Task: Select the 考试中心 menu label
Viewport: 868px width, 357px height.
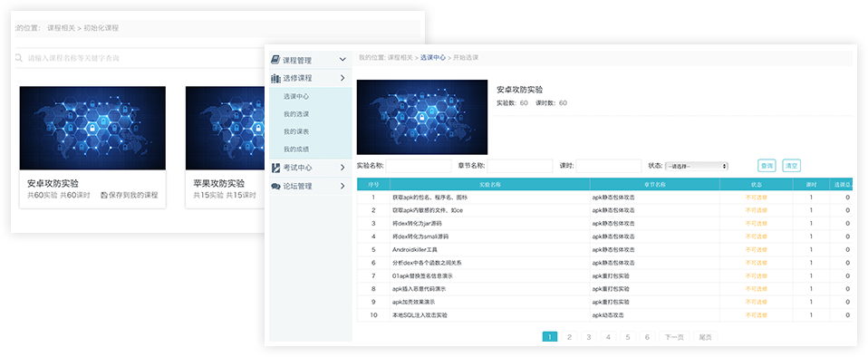Action: point(297,167)
